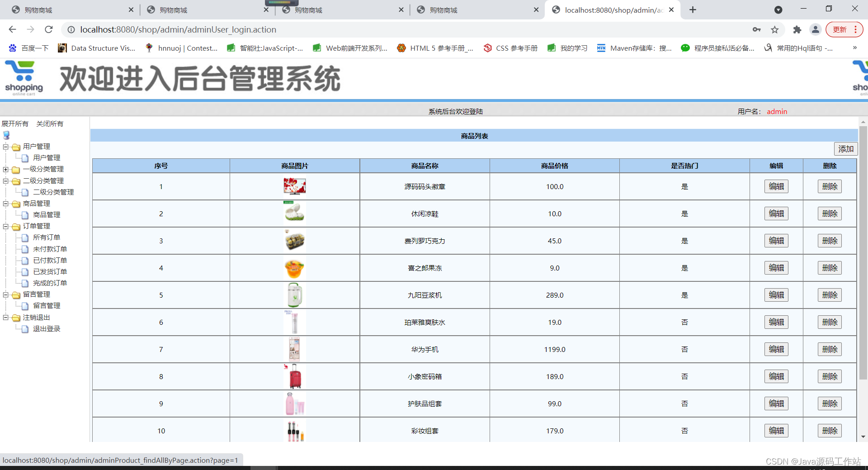The image size is (868, 470).
Task: Click the vertical scrollbar of product list
Action: 863,253
